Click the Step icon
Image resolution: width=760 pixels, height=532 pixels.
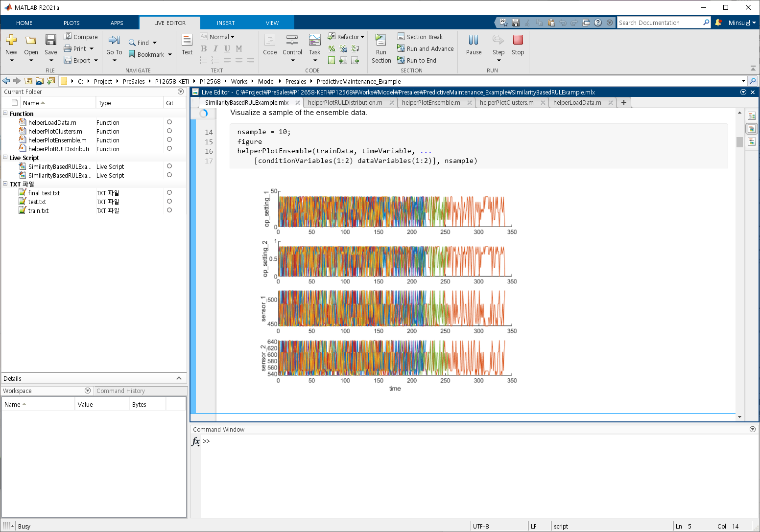point(499,40)
